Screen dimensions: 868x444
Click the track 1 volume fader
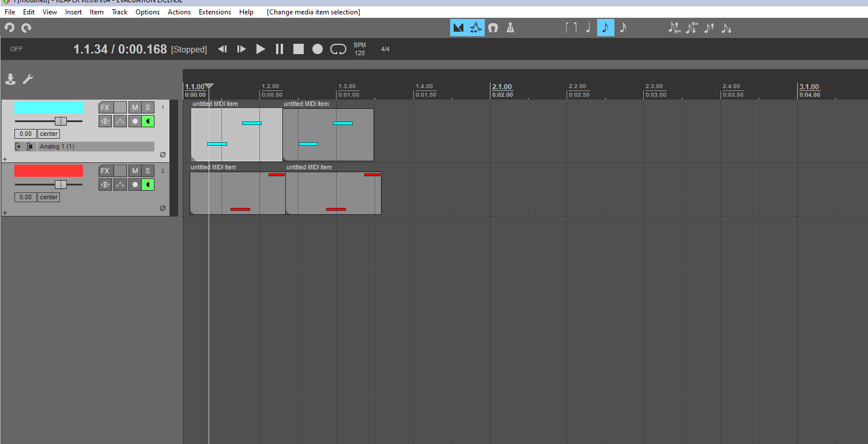(61, 121)
